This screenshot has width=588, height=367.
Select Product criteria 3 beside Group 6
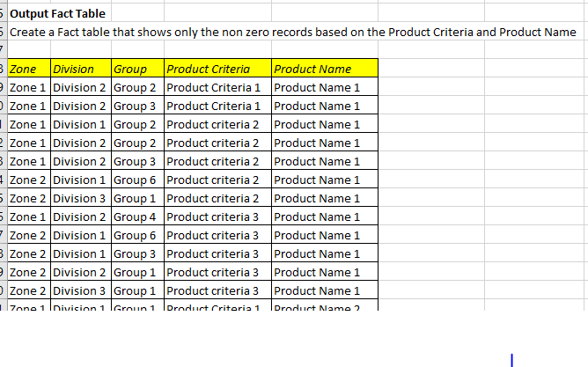(x=218, y=235)
